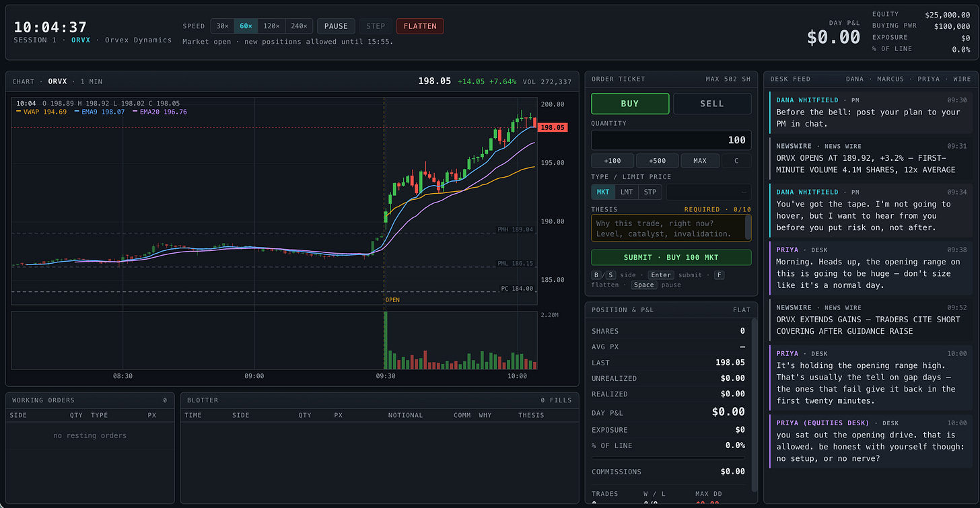Click the Orvex Dynamics company name
The width and height of the screenshot is (980, 508).
click(138, 40)
